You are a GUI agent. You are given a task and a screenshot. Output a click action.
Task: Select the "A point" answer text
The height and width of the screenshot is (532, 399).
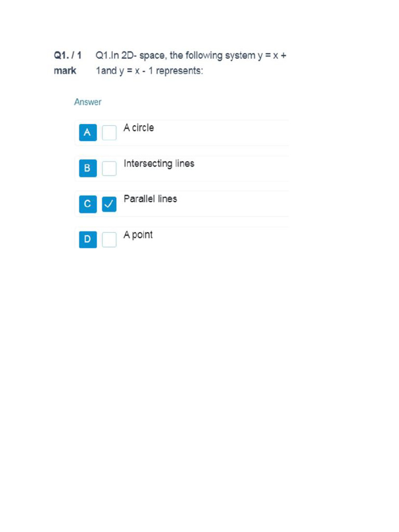coord(138,235)
